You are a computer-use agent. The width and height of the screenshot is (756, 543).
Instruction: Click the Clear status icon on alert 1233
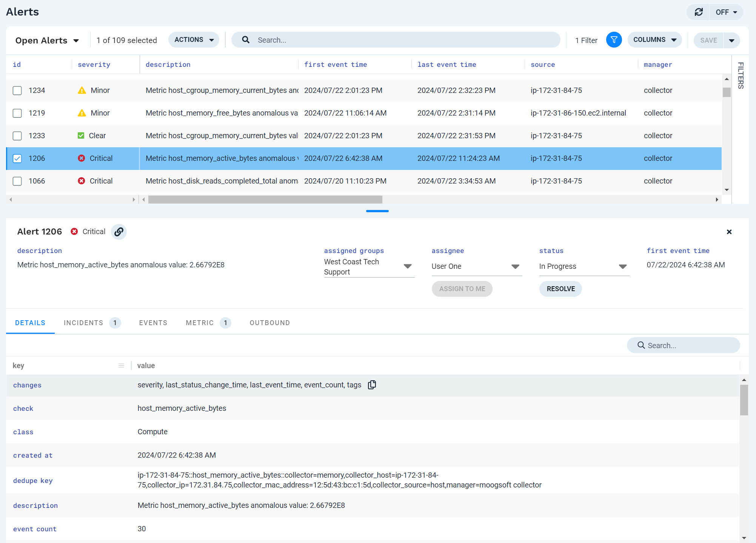[81, 135]
